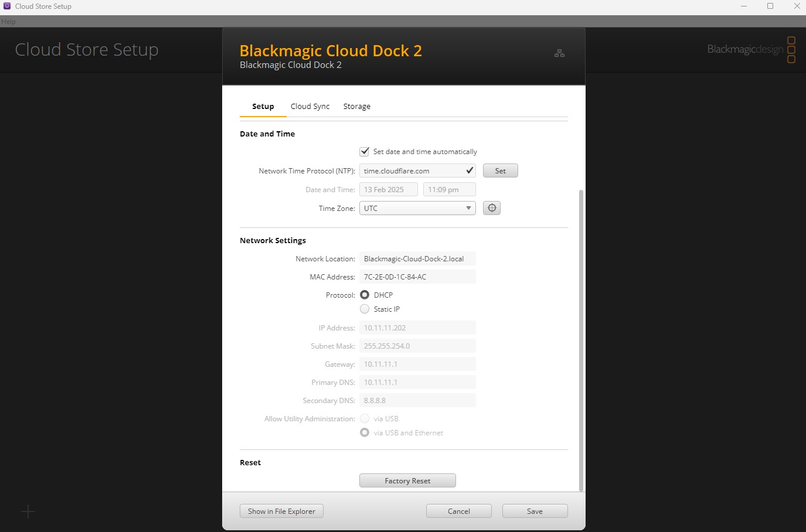Click the add device plus icon

click(x=28, y=511)
